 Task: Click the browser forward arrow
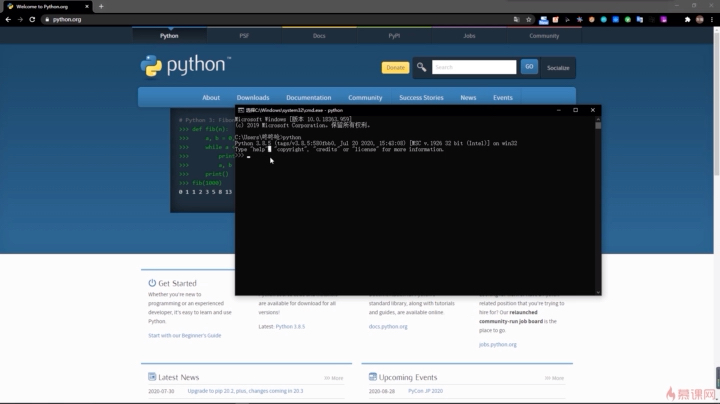(20, 19)
